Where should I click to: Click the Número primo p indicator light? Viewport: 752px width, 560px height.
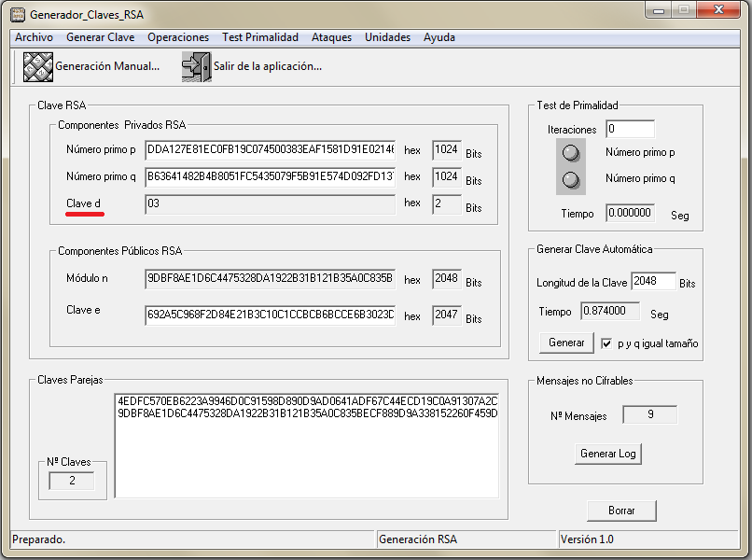coord(571,152)
